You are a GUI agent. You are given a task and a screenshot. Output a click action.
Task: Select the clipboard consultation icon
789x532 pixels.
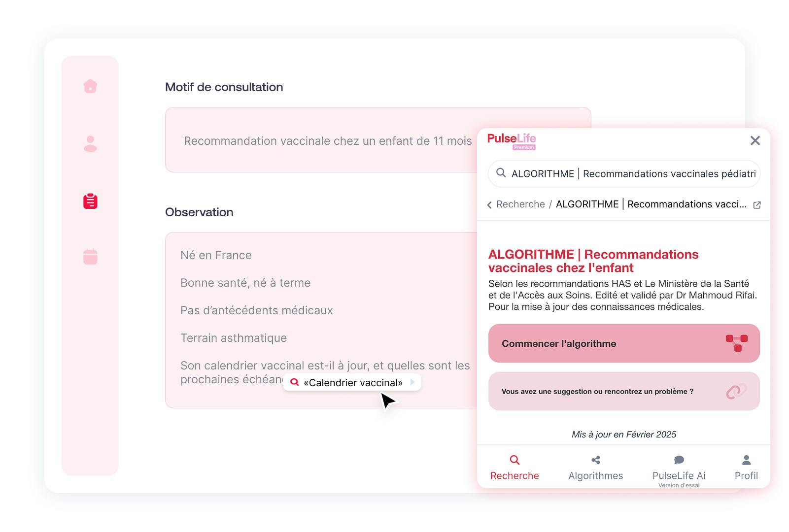coord(90,201)
